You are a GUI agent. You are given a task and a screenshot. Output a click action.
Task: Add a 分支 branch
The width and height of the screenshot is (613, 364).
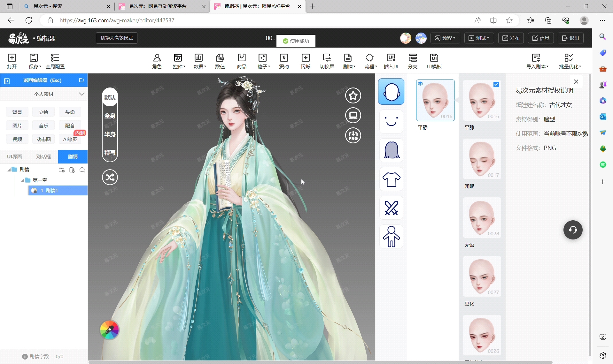coord(413,61)
